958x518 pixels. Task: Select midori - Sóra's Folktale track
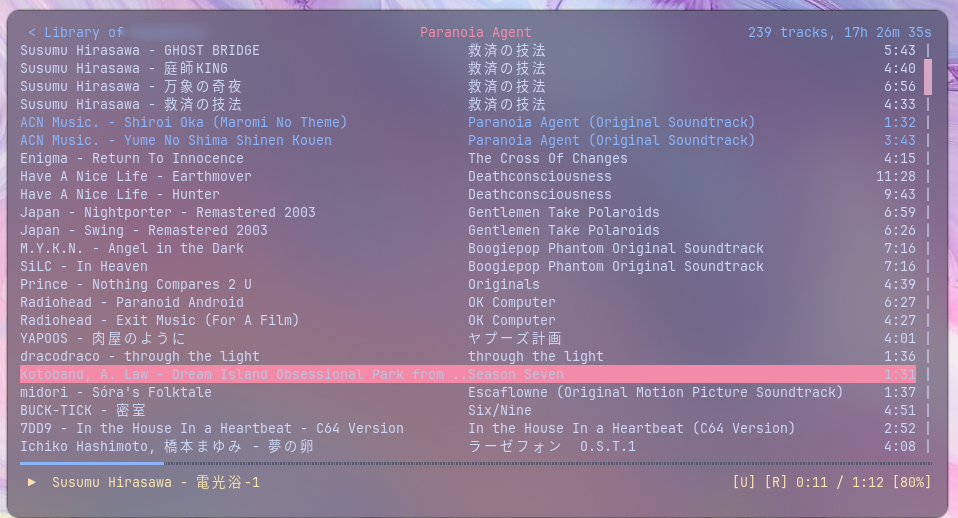tap(116, 392)
